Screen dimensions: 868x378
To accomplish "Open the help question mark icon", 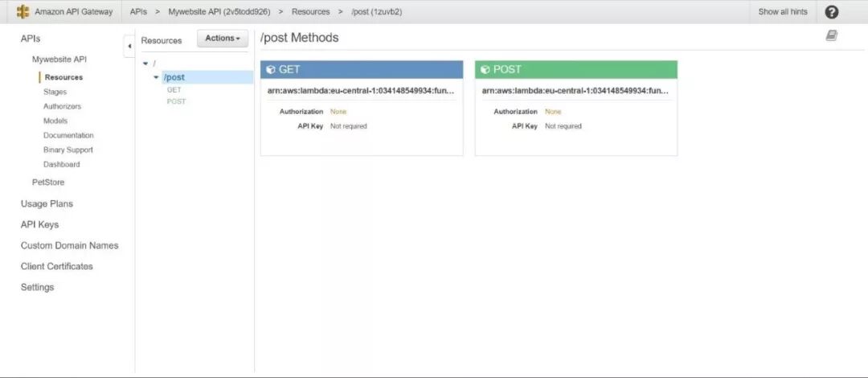I will 832,11.
